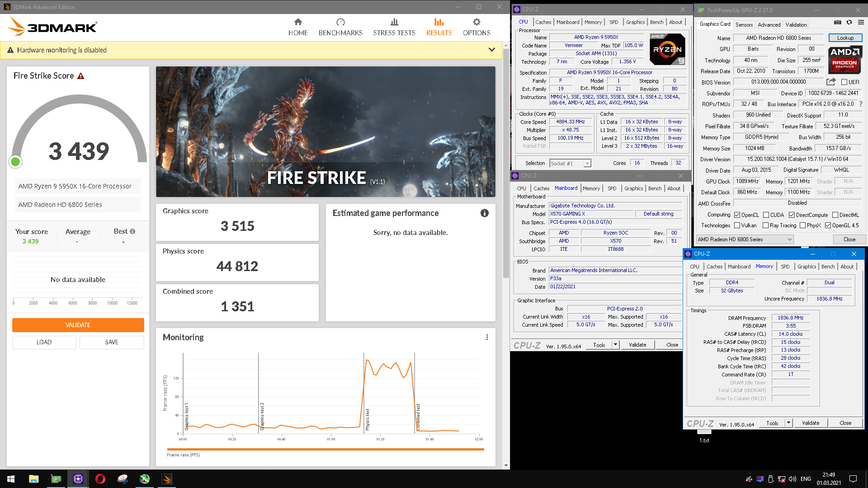Click the orange VALIDATE button in 3DMark
This screenshot has height=488, width=868.
click(x=78, y=325)
